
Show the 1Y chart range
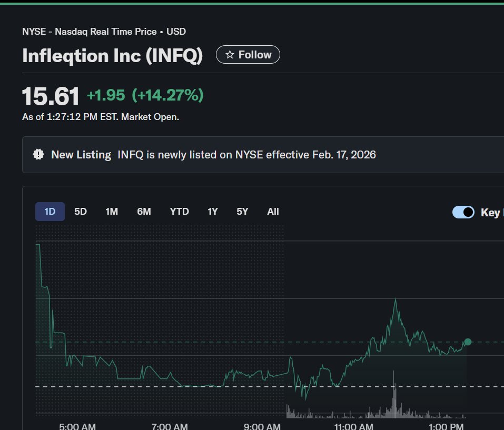[x=212, y=211]
